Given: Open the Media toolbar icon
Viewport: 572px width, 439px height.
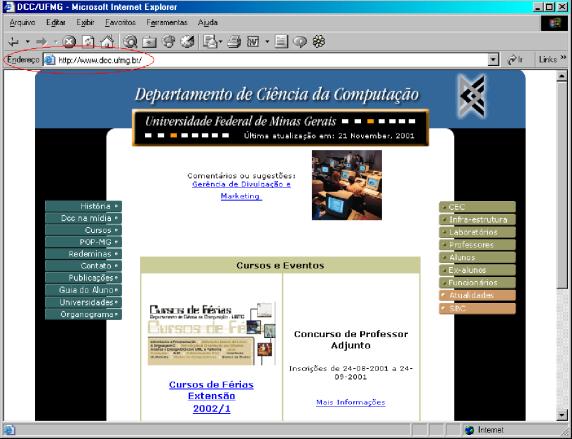Looking at the screenshot, I should tap(169, 42).
